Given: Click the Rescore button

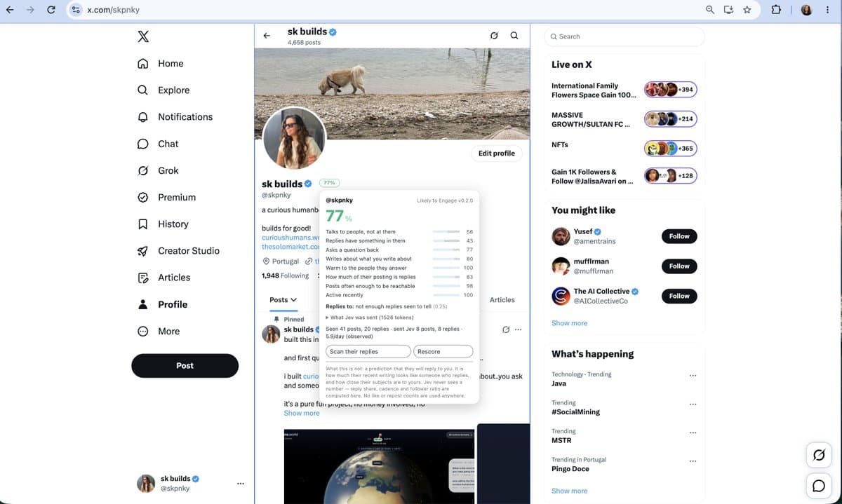Looking at the screenshot, I should click(x=443, y=351).
